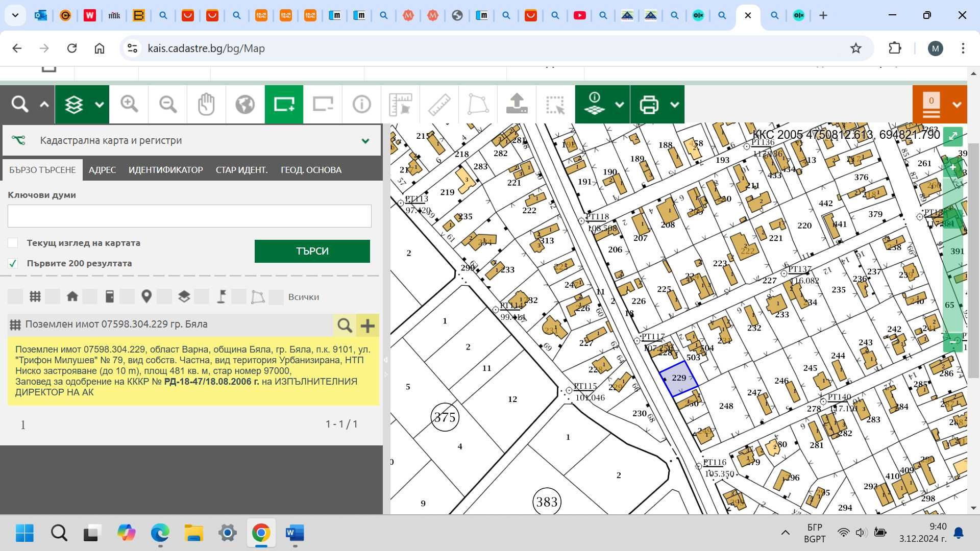Click the 'Ключови думи' input field

189,216
